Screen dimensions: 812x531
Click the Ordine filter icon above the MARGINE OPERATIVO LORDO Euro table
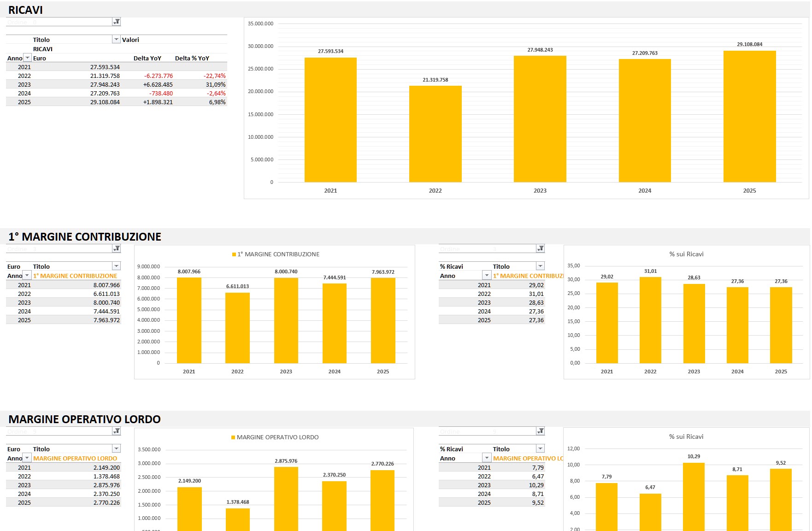117,431
